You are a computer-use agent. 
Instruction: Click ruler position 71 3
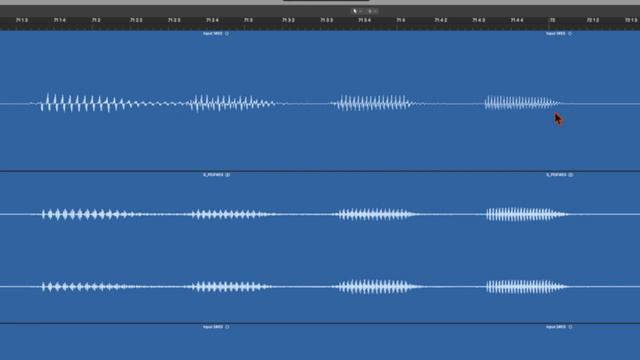click(248, 20)
